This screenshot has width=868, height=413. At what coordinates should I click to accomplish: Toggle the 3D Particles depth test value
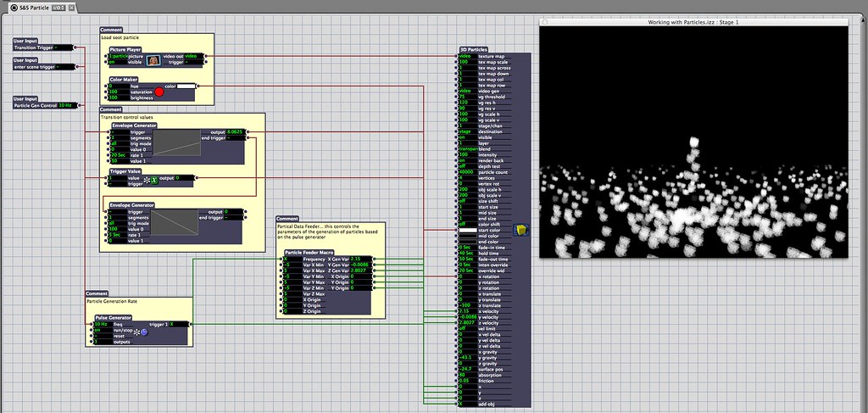tap(468, 166)
